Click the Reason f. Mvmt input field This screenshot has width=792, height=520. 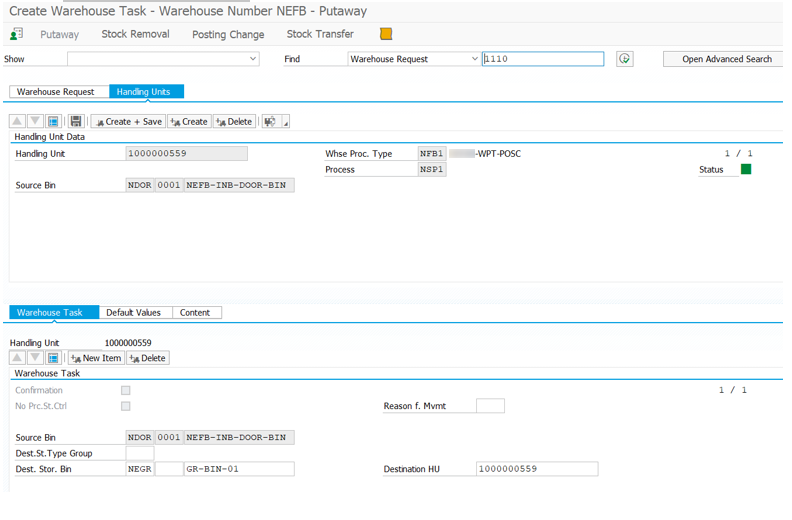(490, 406)
